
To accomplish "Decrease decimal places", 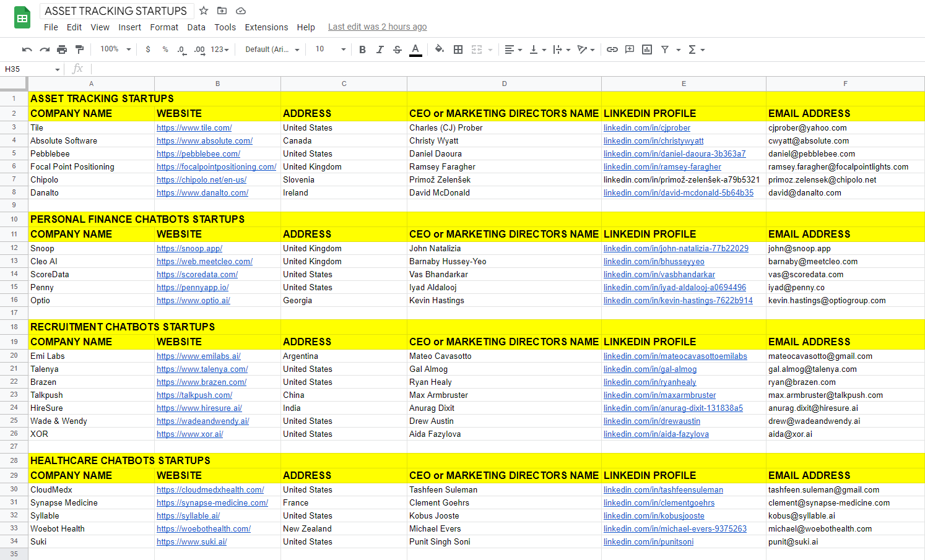I will pyautogui.click(x=181, y=50).
